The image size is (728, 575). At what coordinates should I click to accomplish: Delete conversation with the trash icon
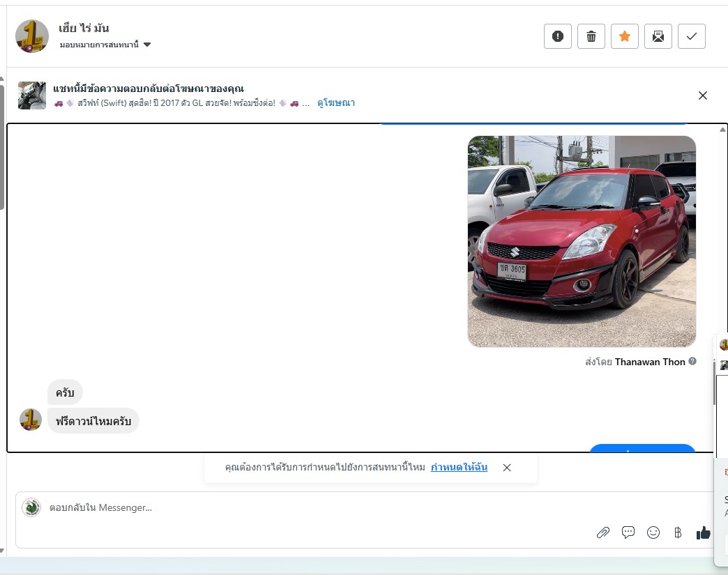591,36
